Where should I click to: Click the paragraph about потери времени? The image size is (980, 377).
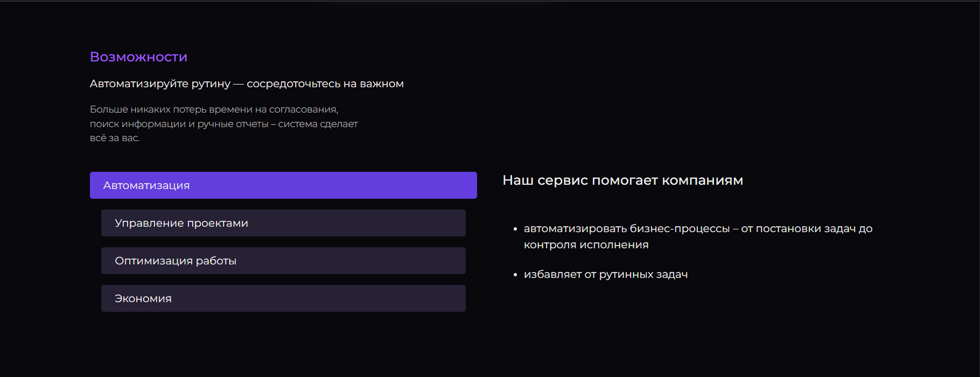click(x=223, y=123)
